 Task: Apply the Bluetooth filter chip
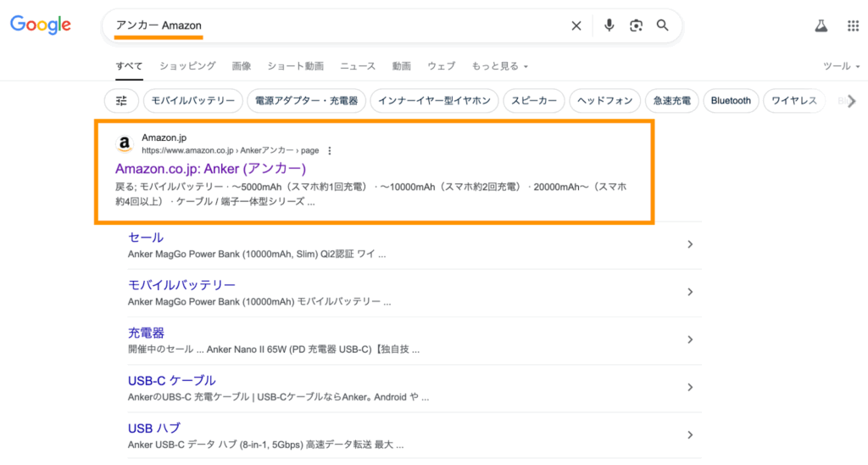tap(732, 101)
